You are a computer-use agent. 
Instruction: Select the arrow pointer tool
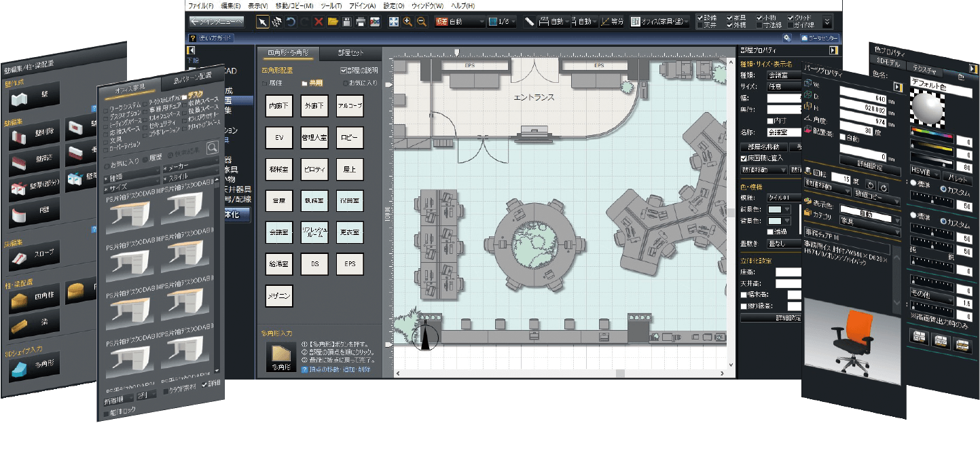click(262, 22)
